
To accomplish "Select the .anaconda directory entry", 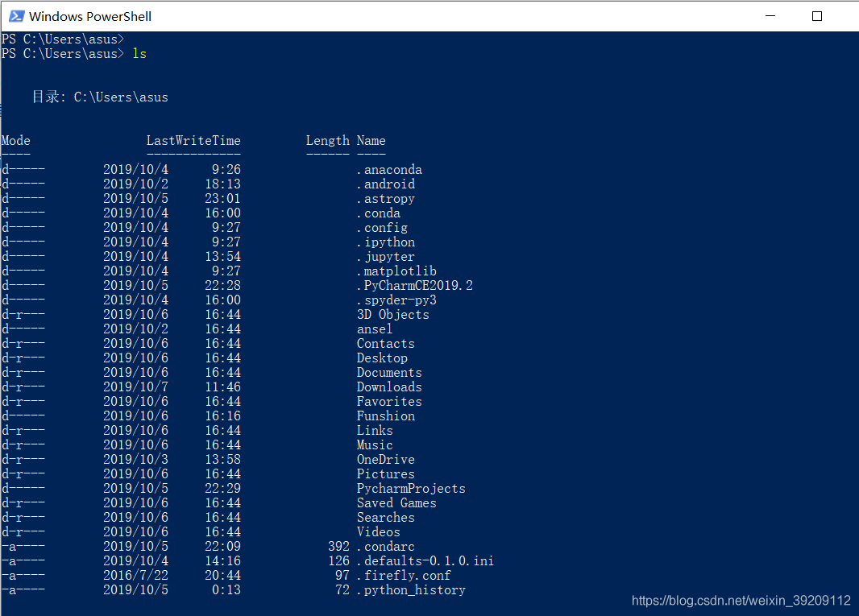I will coord(390,169).
